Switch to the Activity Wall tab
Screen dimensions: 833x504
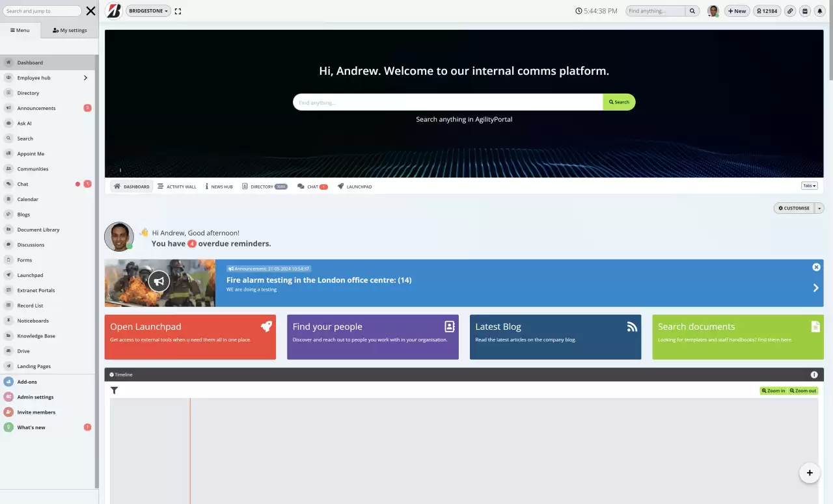click(176, 187)
